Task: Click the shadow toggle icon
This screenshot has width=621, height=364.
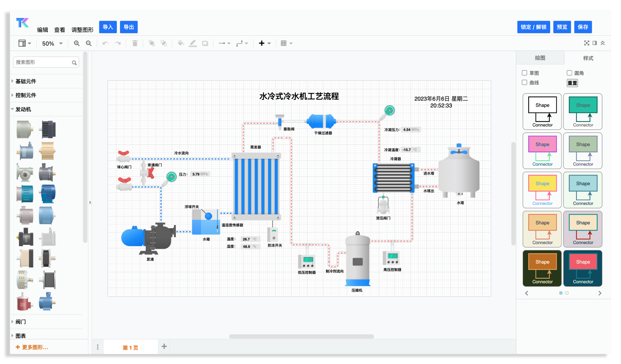Action: pos(205,43)
